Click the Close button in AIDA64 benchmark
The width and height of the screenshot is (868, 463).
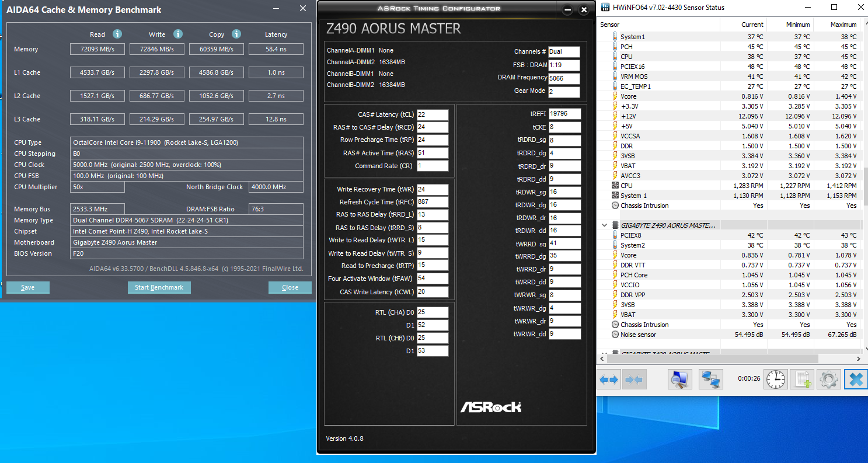pos(290,287)
